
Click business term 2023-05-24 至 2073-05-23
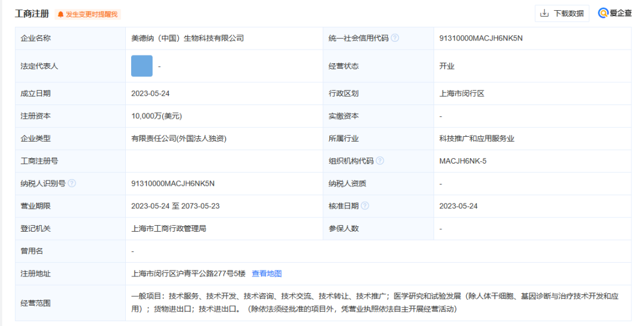click(x=175, y=206)
